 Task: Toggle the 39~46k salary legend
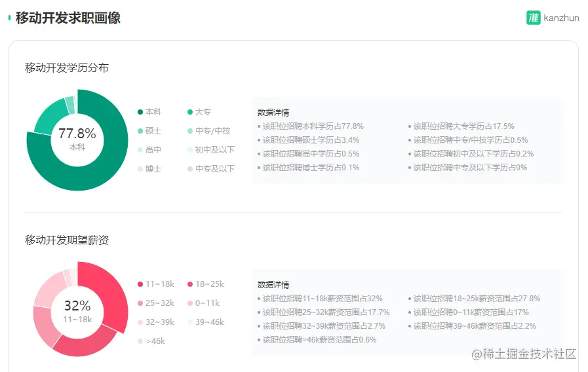click(x=205, y=322)
